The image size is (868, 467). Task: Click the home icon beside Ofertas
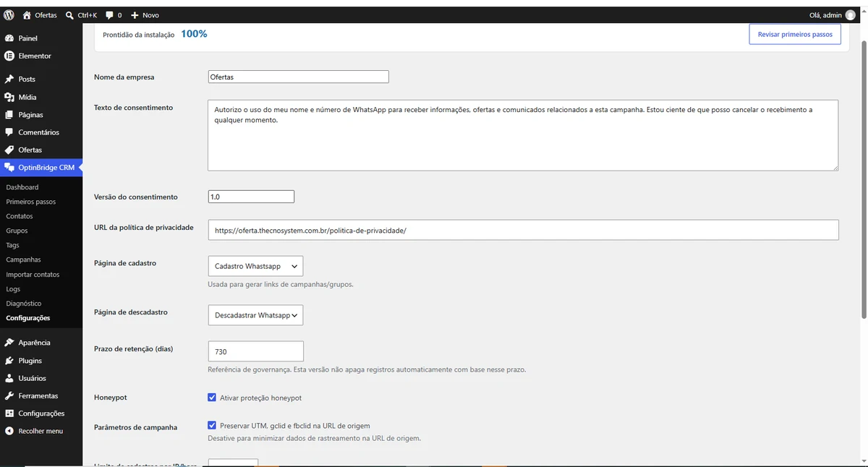pos(27,14)
